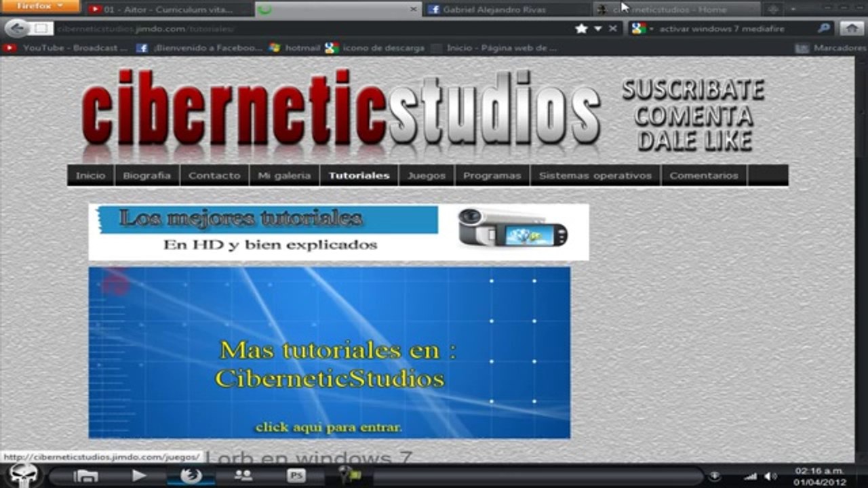Launch the media player taskbar icon
Viewport: 868px width, 488px height.
[139, 476]
